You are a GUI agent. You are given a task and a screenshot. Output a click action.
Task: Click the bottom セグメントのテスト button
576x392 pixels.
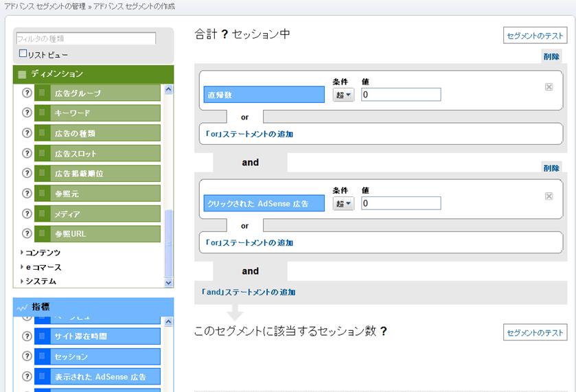tap(535, 332)
